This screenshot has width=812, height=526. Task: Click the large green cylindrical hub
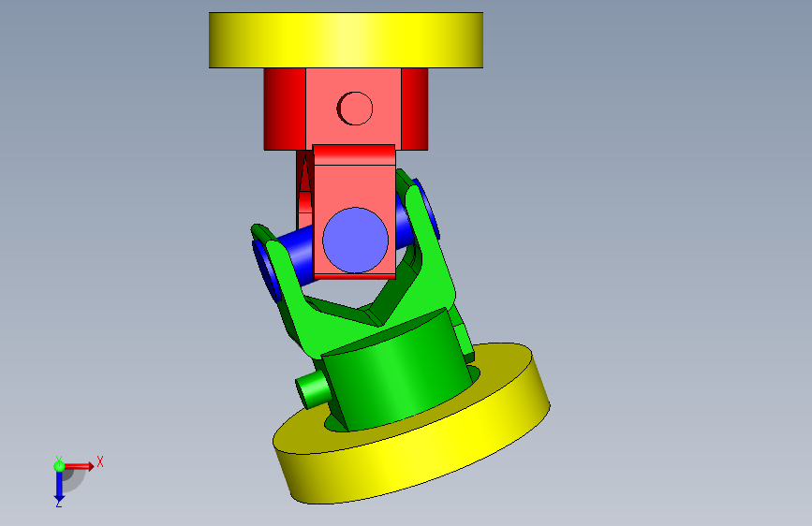[399, 371]
